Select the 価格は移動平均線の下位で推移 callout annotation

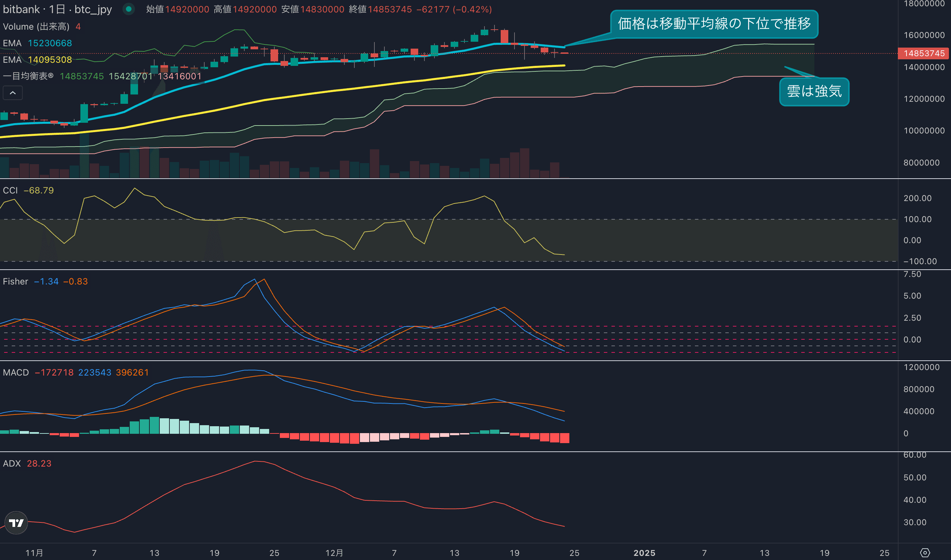pos(714,24)
